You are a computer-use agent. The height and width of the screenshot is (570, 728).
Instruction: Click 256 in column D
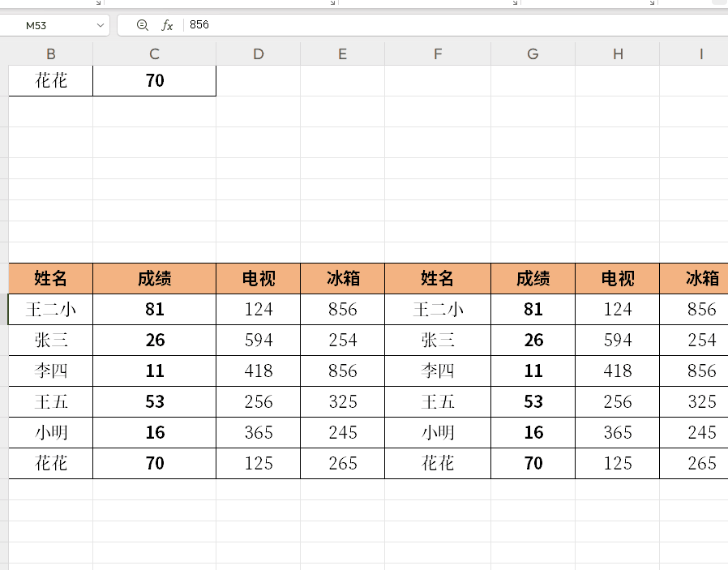[258, 401]
